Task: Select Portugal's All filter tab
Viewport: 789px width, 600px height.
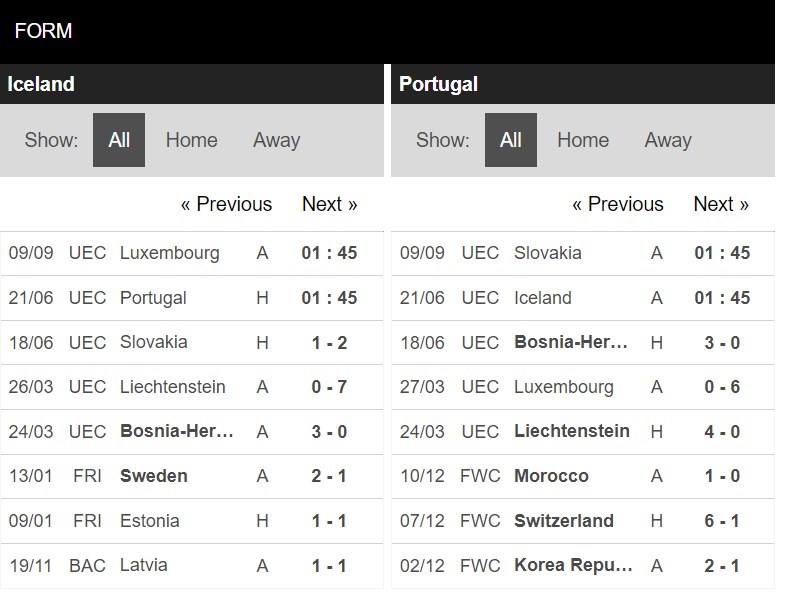Action: click(511, 140)
